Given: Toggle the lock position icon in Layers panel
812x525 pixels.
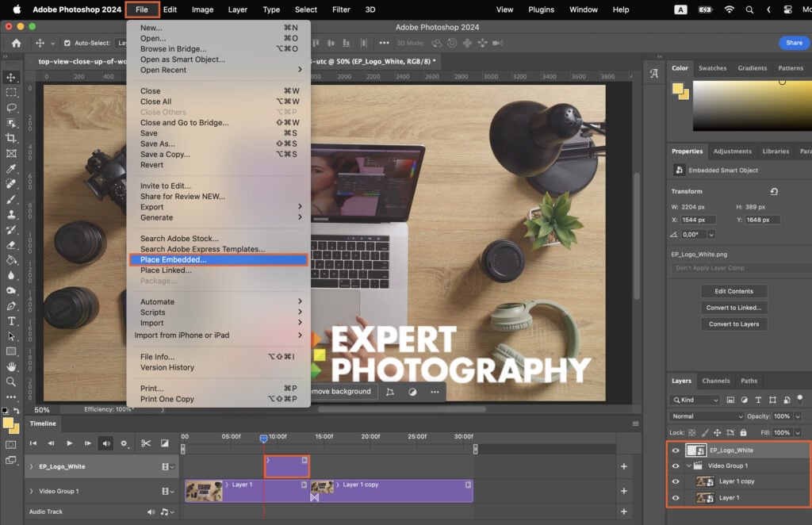Looking at the screenshot, I should 718,432.
